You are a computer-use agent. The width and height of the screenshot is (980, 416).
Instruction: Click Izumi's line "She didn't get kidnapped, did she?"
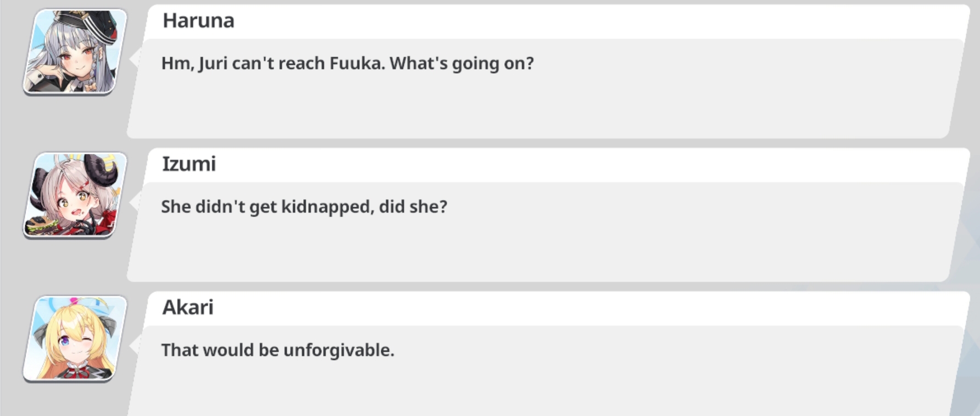point(304,207)
